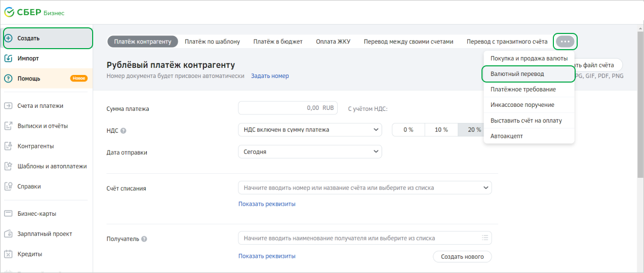644x273 pixels.
Task: Click the Сумма платежа input field
Action: click(287, 108)
